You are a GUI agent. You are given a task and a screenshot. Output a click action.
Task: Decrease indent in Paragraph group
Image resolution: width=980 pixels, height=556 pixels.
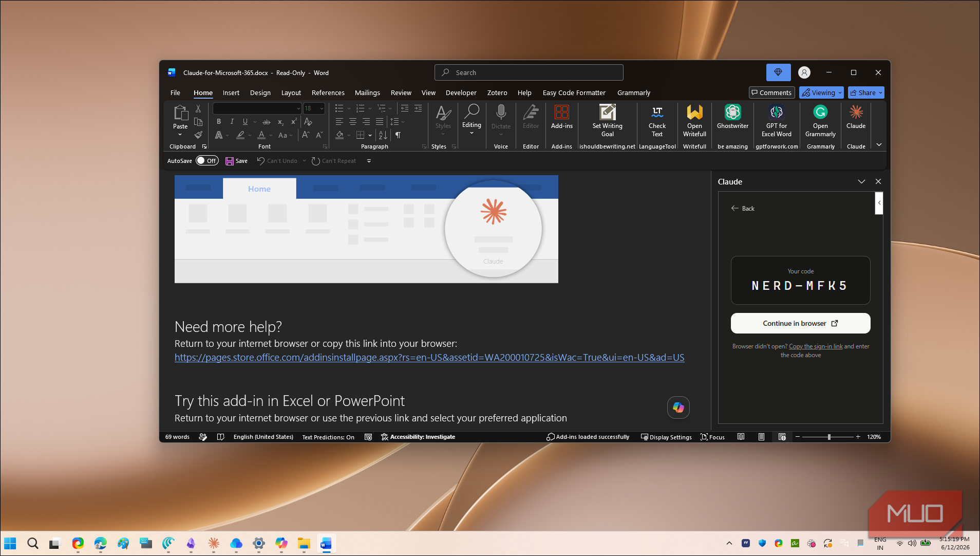click(405, 108)
